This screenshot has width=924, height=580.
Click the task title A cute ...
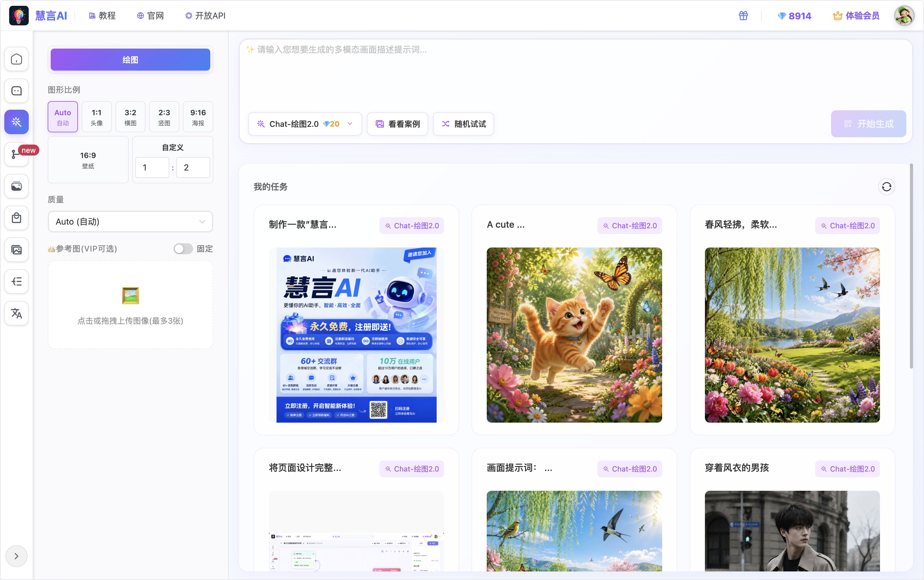coord(505,225)
